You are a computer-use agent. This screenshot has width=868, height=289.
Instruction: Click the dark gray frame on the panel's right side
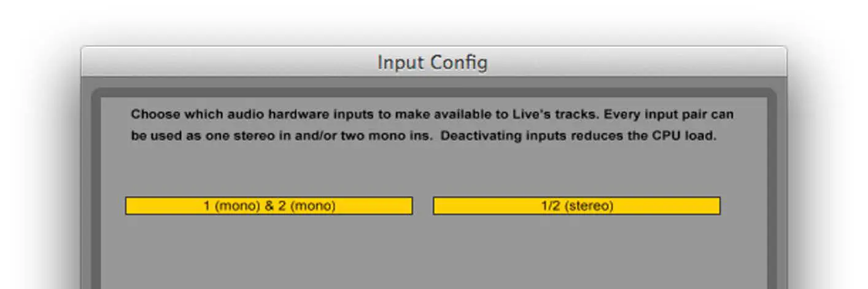tap(772, 197)
